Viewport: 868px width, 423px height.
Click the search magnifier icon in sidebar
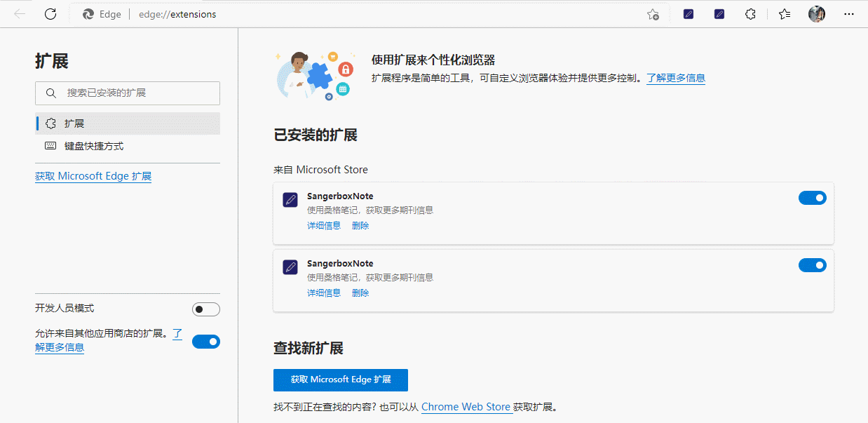click(x=51, y=93)
